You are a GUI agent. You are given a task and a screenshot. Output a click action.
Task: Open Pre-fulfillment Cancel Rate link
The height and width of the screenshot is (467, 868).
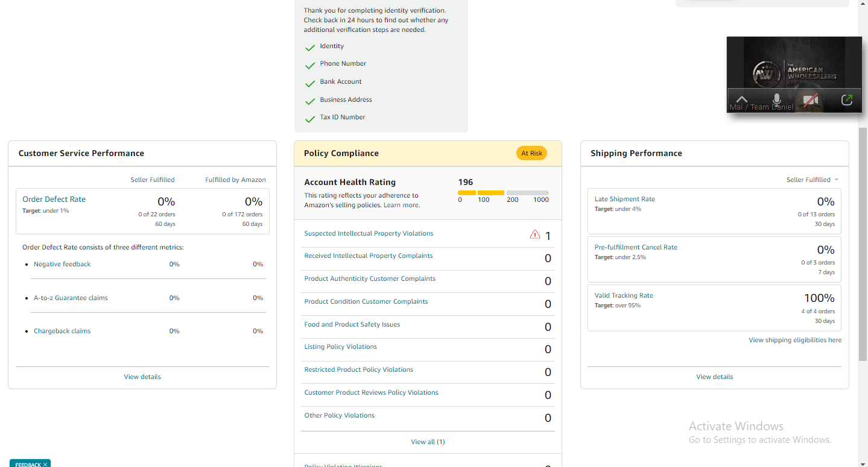tap(636, 247)
